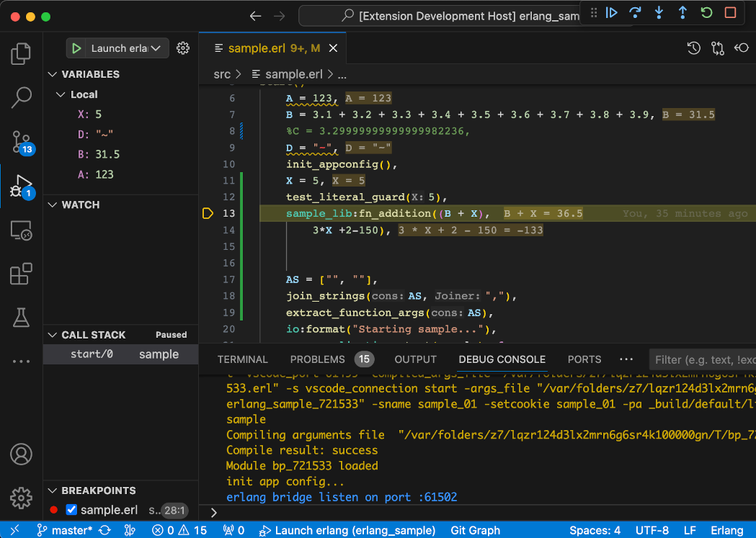Expand breadcrumb ellipsis after sample.erl
This screenshot has width=756, height=538.
coord(342,75)
